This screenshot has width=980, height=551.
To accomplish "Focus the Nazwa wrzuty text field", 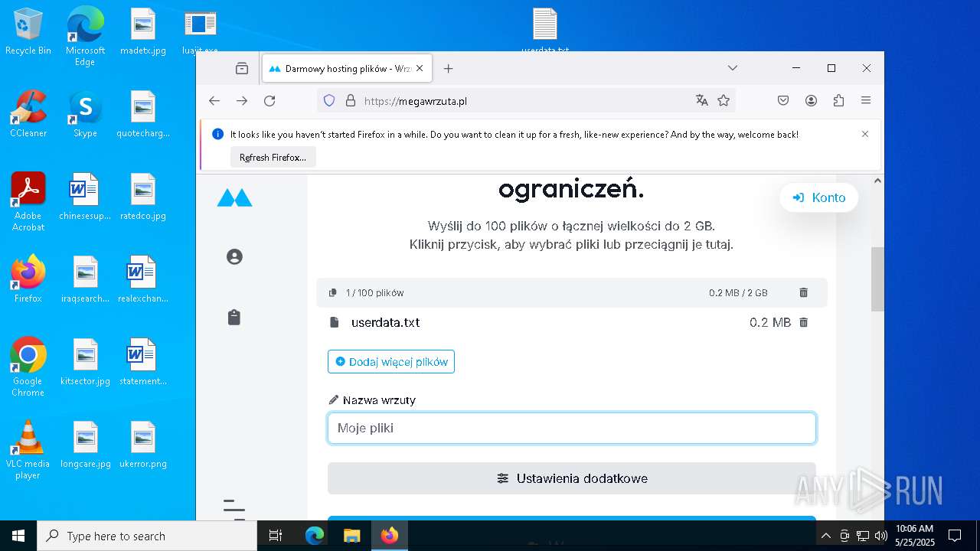I will [572, 428].
